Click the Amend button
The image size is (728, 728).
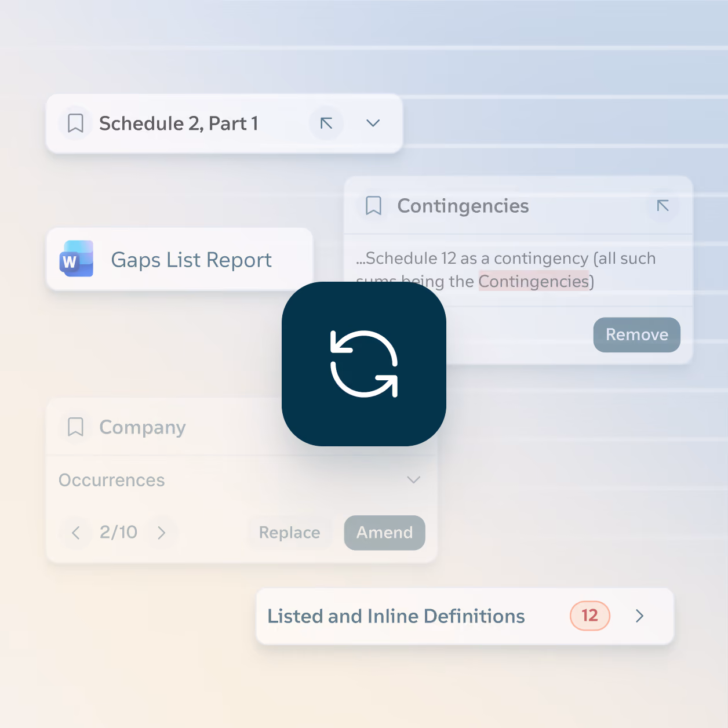(385, 533)
